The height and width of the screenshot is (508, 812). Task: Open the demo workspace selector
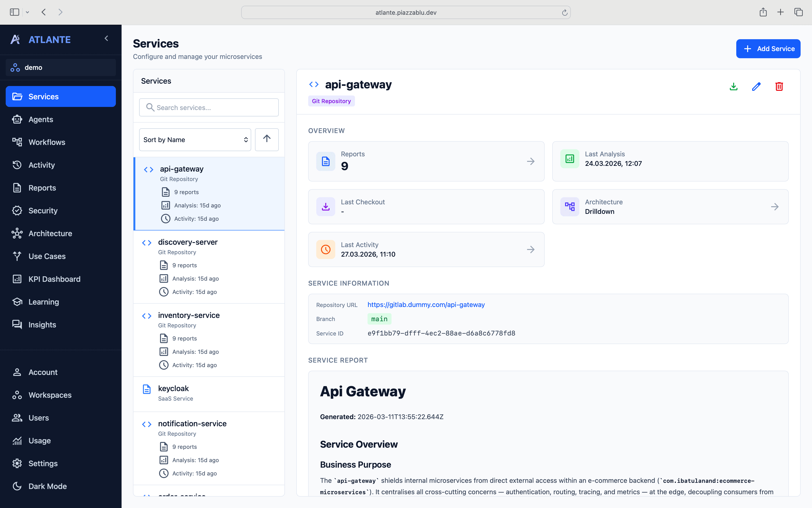coord(61,67)
